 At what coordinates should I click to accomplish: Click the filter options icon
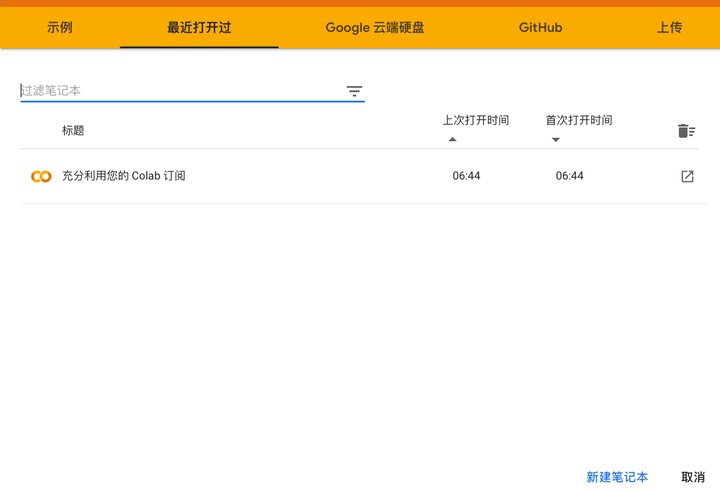coord(354,91)
